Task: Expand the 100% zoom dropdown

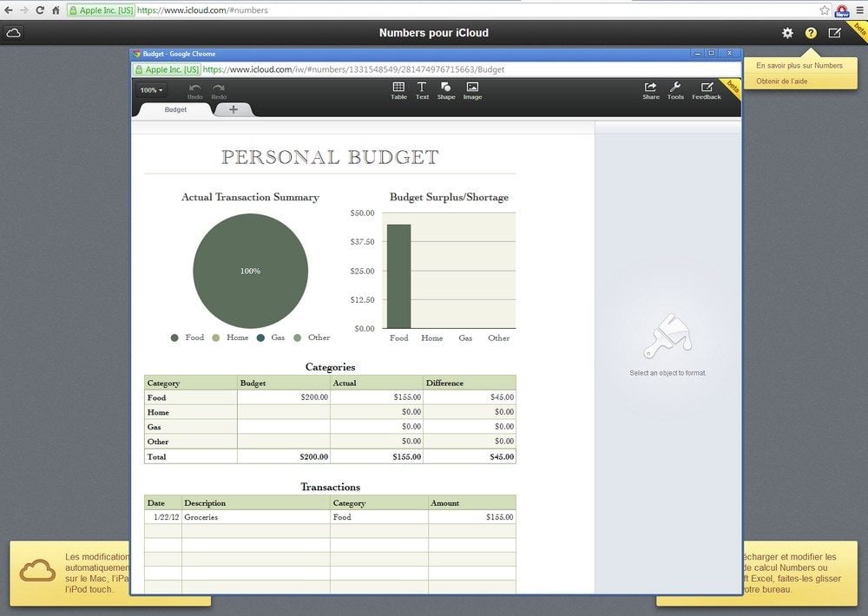Action: (x=151, y=90)
